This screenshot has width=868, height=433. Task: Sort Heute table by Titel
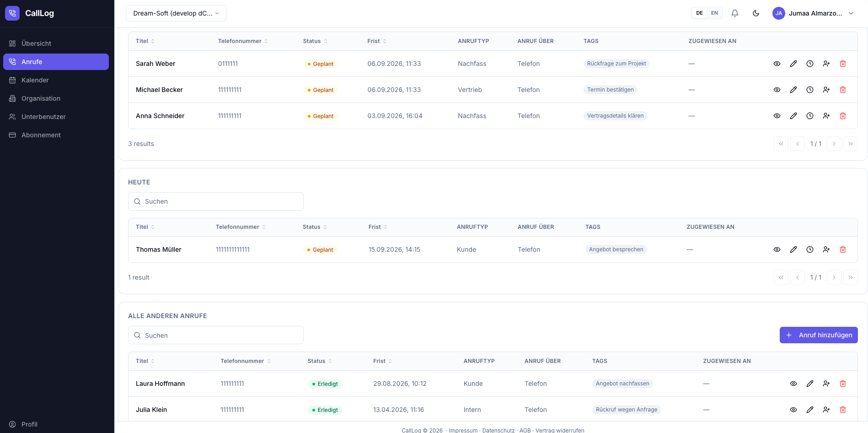click(145, 227)
